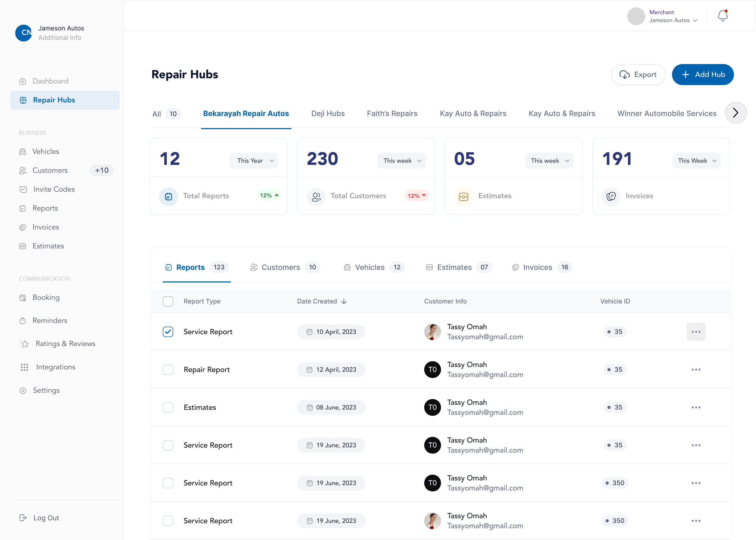Click the Customer Info column header

coord(445,301)
